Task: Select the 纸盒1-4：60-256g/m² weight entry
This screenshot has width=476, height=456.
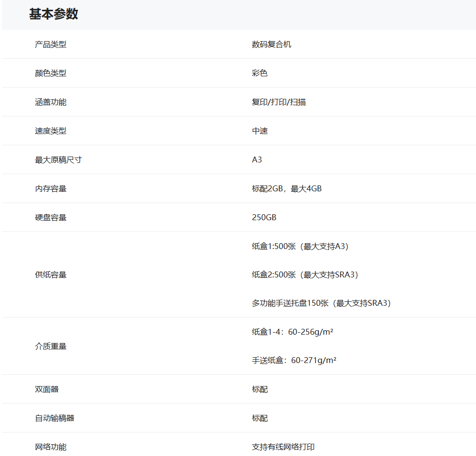Action: 292,332
